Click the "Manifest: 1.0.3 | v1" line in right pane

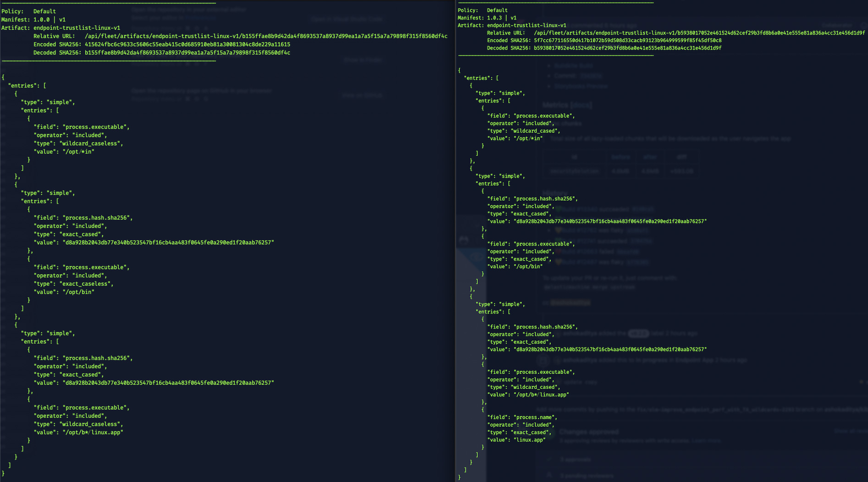487,18
